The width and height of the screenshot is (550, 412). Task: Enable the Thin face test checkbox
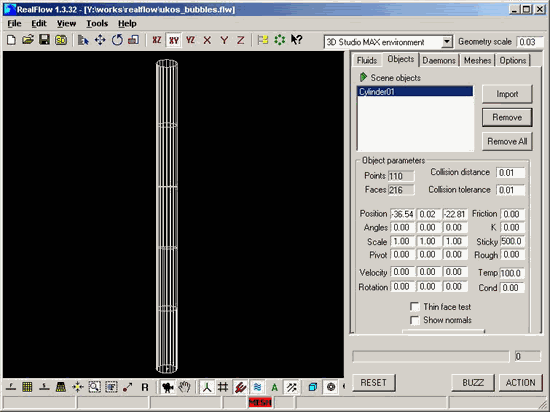(x=415, y=307)
